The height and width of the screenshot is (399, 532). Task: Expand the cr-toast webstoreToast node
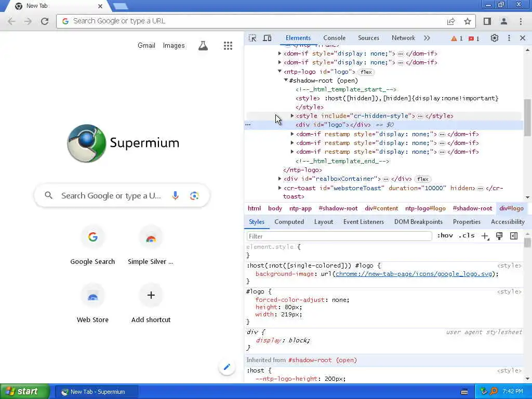point(280,188)
